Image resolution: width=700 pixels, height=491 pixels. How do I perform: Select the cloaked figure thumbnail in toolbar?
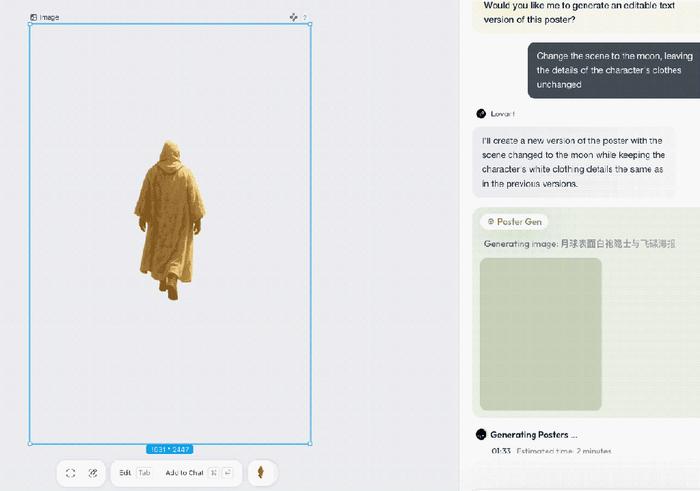click(261, 472)
